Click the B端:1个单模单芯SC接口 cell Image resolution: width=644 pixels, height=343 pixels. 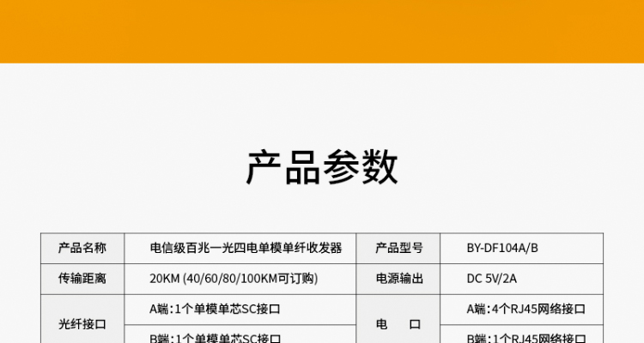click(x=216, y=338)
